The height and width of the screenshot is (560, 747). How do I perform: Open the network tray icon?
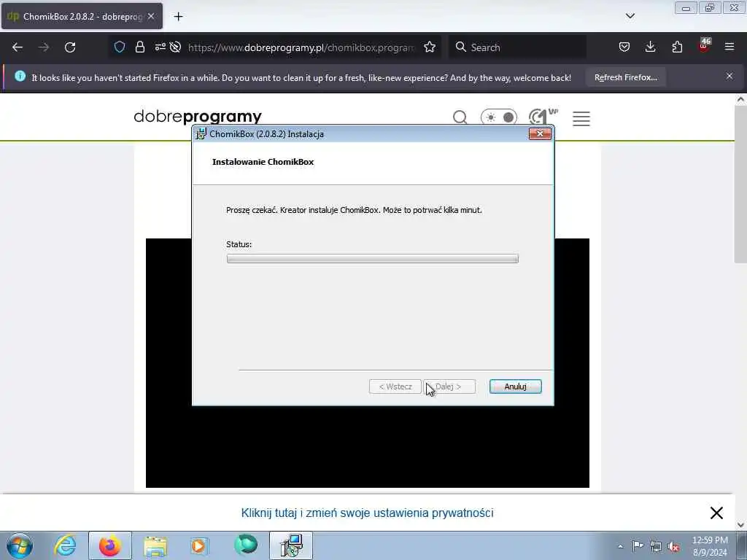pos(656,546)
